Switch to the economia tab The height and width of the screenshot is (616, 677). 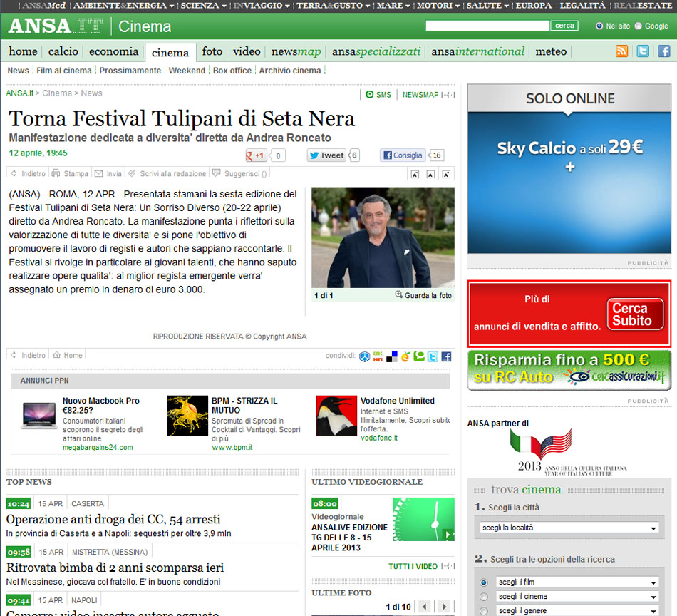coord(113,51)
